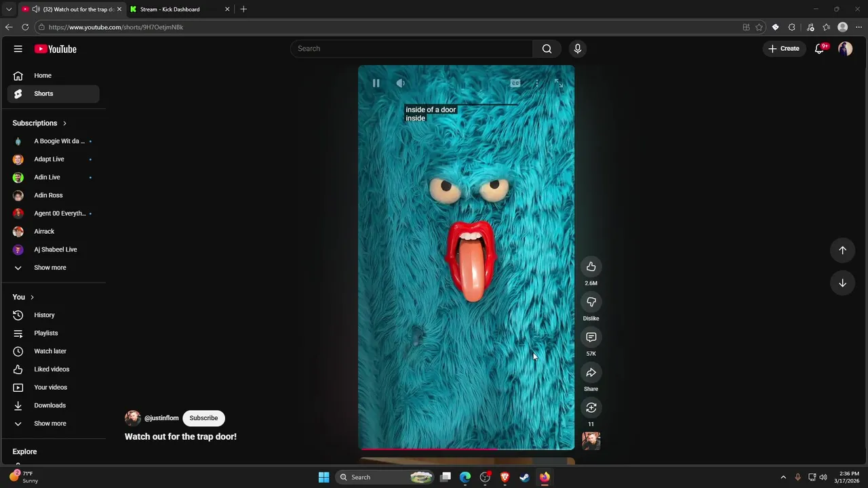Expand the You section chevron

tap(32, 298)
